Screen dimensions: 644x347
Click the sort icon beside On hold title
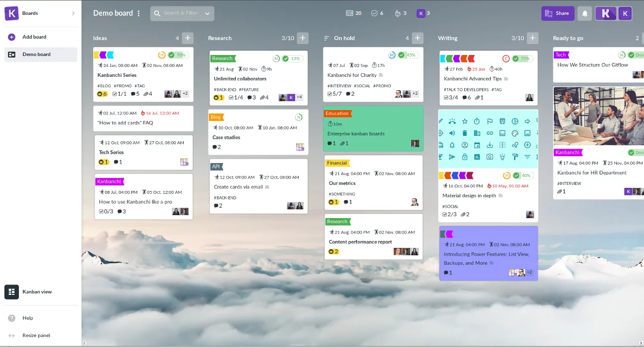pyautogui.click(x=326, y=38)
